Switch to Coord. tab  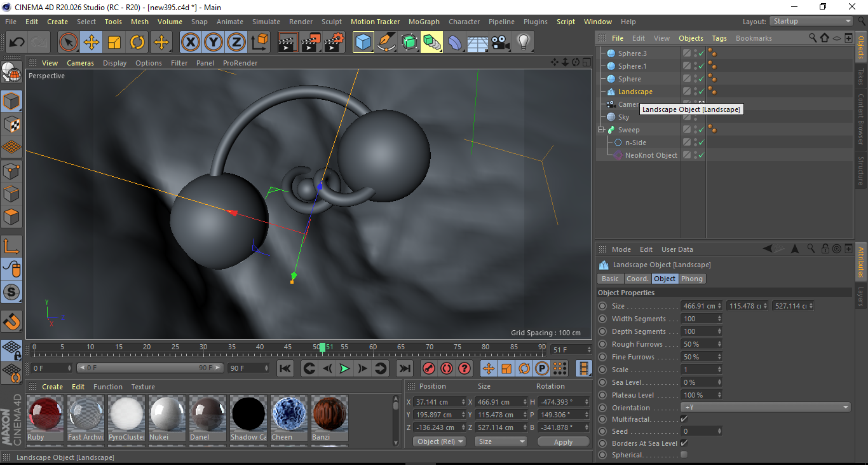click(x=637, y=279)
